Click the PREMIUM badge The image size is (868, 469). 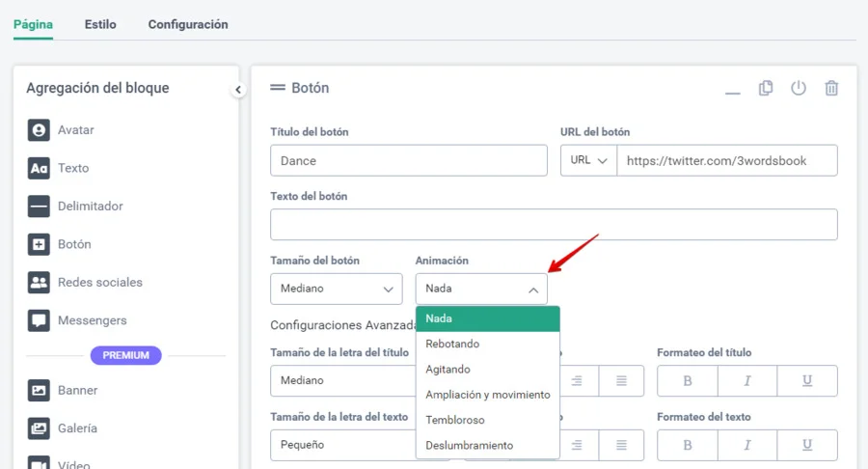[126, 355]
